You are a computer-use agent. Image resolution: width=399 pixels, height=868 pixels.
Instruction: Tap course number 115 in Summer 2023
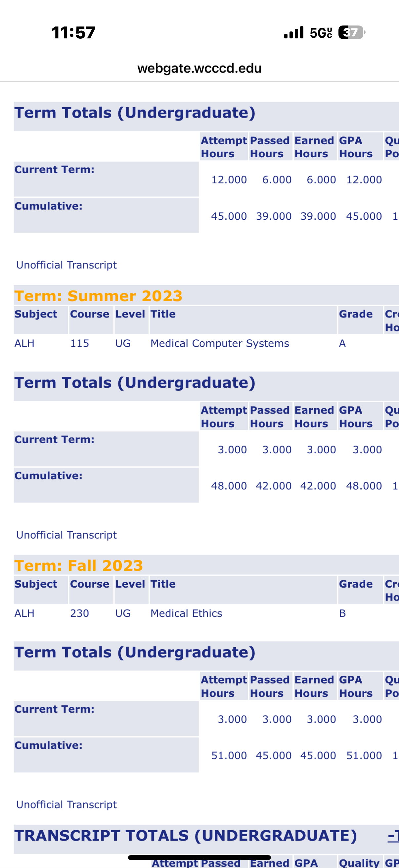click(x=79, y=343)
